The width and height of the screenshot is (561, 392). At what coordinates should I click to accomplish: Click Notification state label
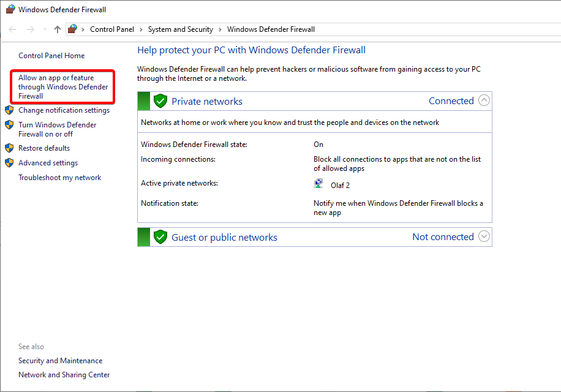(x=169, y=203)
